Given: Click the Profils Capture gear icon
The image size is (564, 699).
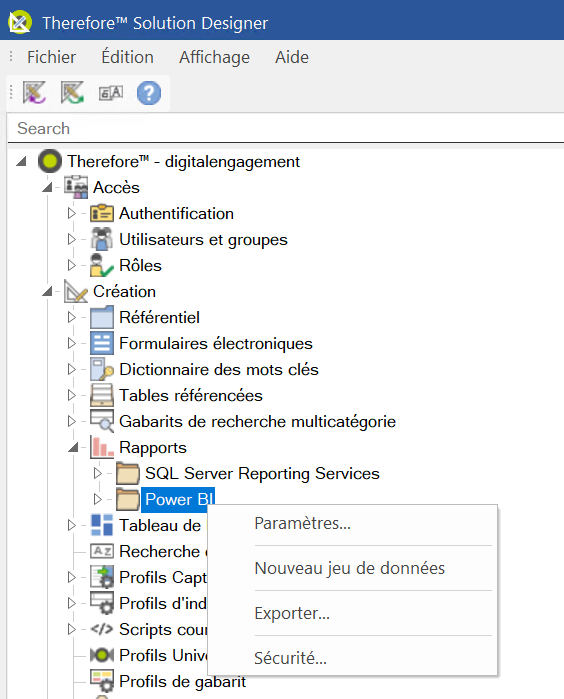Looking at the screenshot, I should pos(102,577).
